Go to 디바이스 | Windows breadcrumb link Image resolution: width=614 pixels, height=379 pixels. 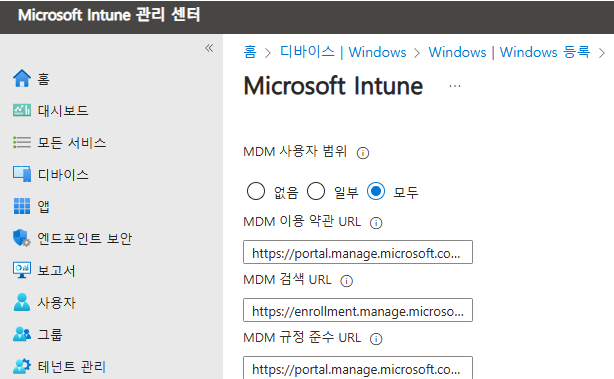click(343, 52)
